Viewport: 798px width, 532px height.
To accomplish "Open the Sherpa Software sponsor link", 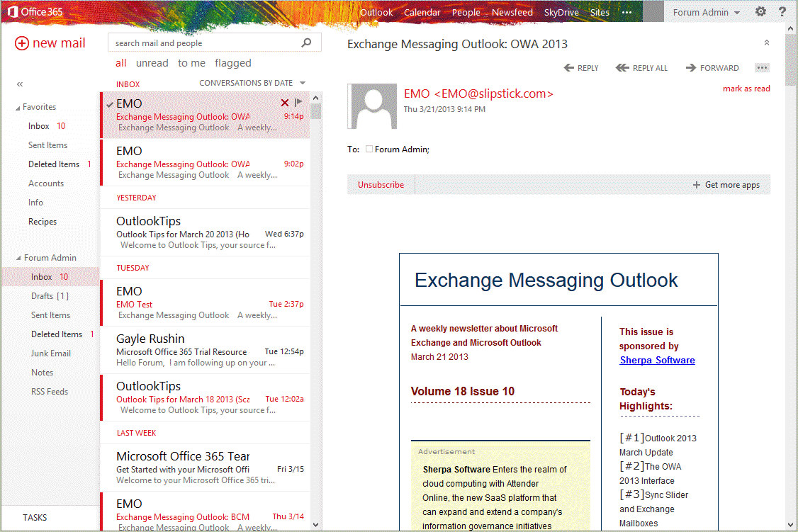I will tap(657, 360).
